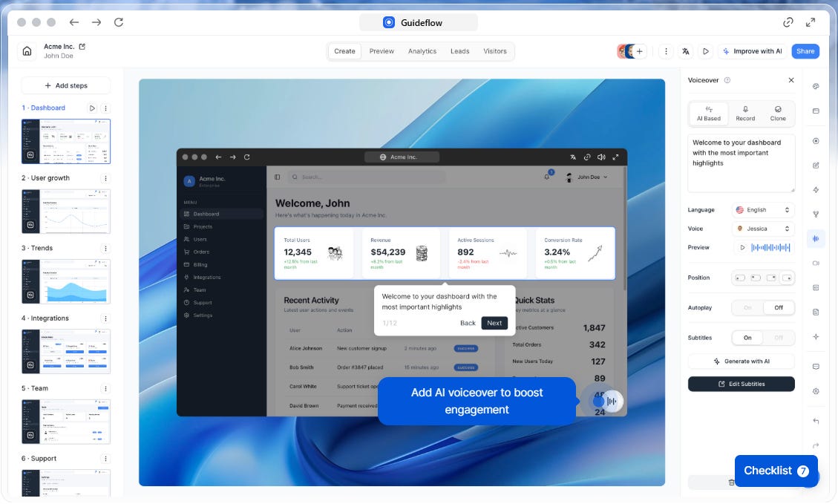Turn Autoplay On
This screenshot has width=838, height=504.
[747, 308]
